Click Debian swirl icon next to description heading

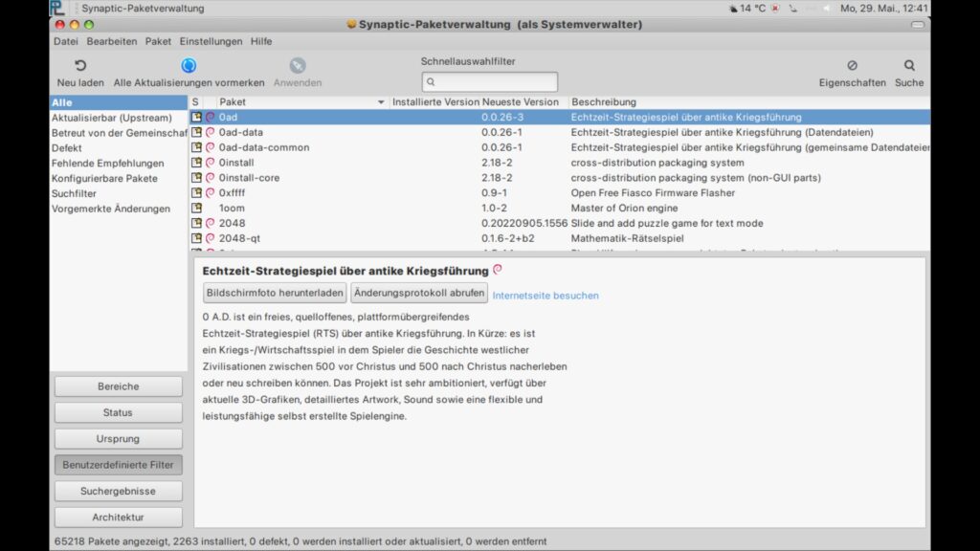(x=498, y=269)
